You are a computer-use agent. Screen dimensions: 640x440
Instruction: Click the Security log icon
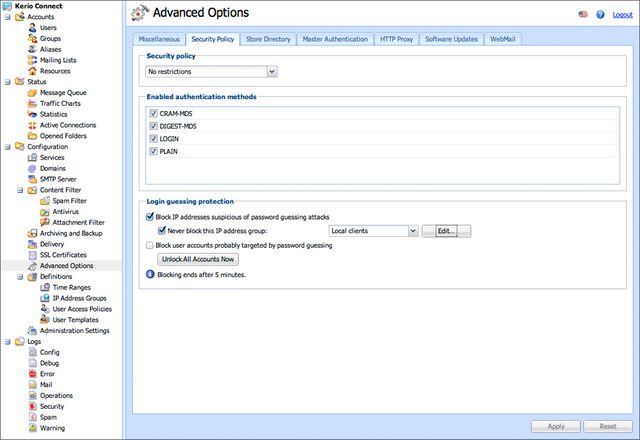[33, 406]
